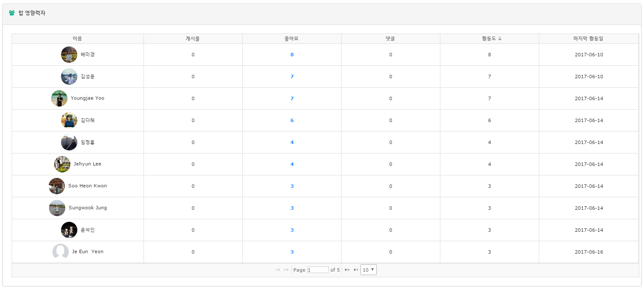Image resolution: width=644 pixels, height=288 pixels.
Task: Click Je Eun Yeon's default avatar icon
Action: 61,251
